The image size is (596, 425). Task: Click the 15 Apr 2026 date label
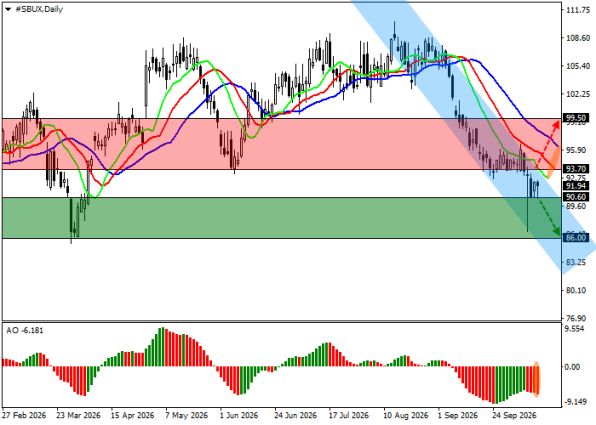click(133, 415)
